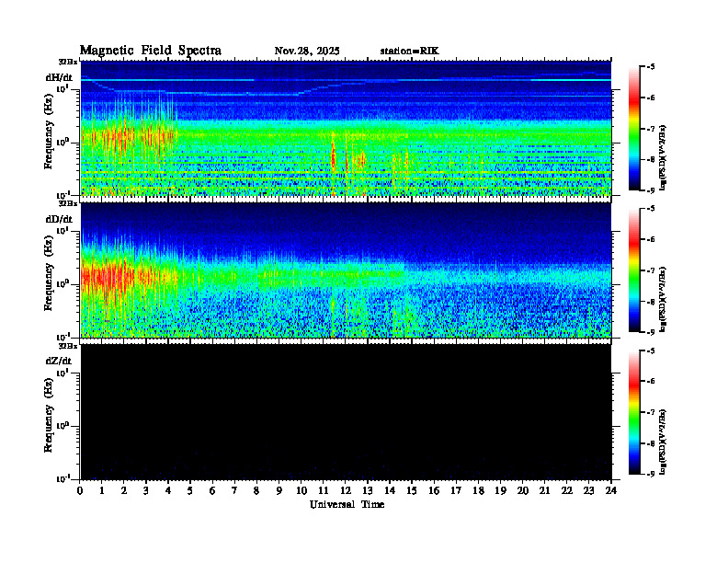Click the "-7" value on dD/dt color bar

tap(650, 270)
